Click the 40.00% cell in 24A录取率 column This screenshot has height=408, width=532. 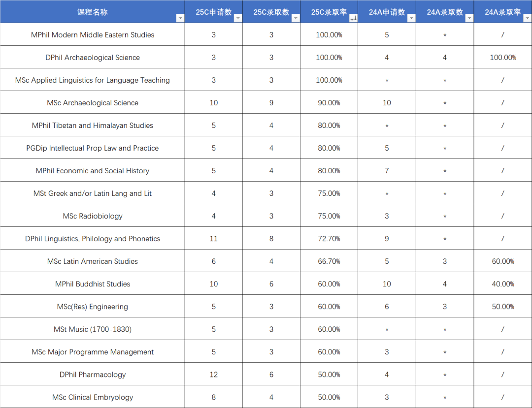point(502,284)
